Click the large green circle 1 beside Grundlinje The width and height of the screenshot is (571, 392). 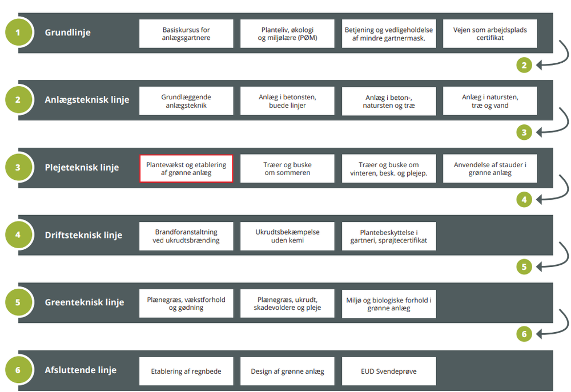tap(18, 33)
